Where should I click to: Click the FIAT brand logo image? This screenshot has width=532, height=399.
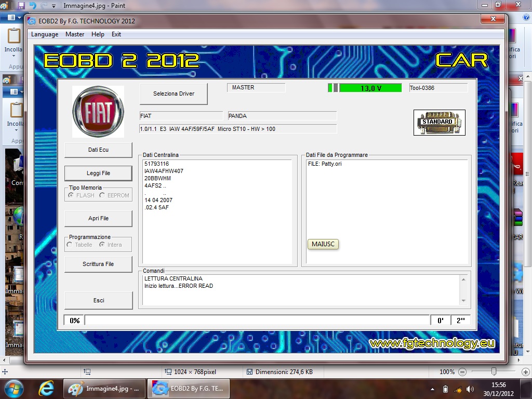pyautogui.click(x=98, y=111)
